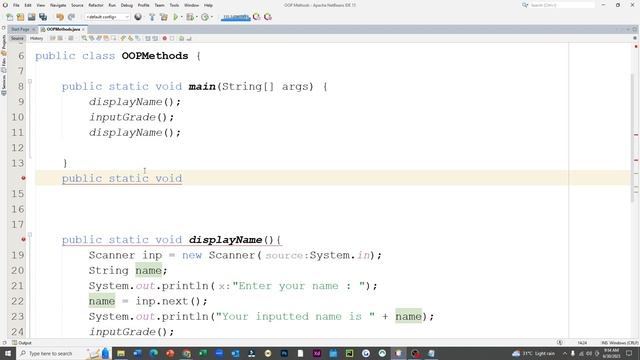Collapse the displayName method fold
Viewport: 640px width, 360px height.
(30, 235)
